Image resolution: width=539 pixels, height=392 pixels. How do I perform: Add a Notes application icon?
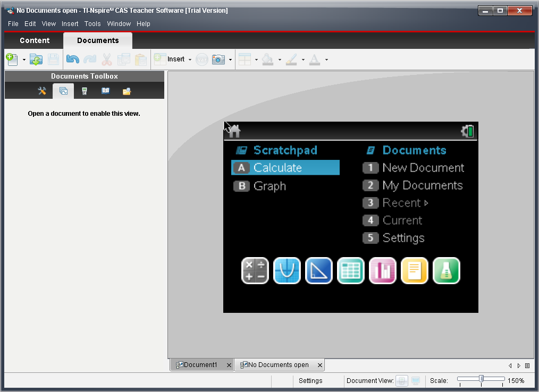point(415,271)
